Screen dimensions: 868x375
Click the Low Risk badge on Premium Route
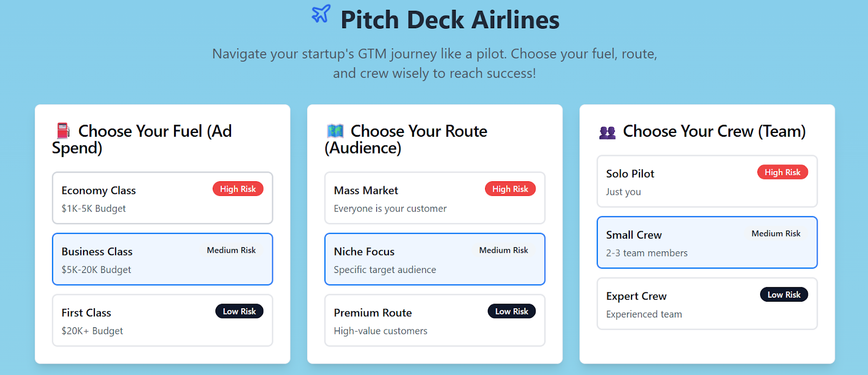[x=512, y=311]
